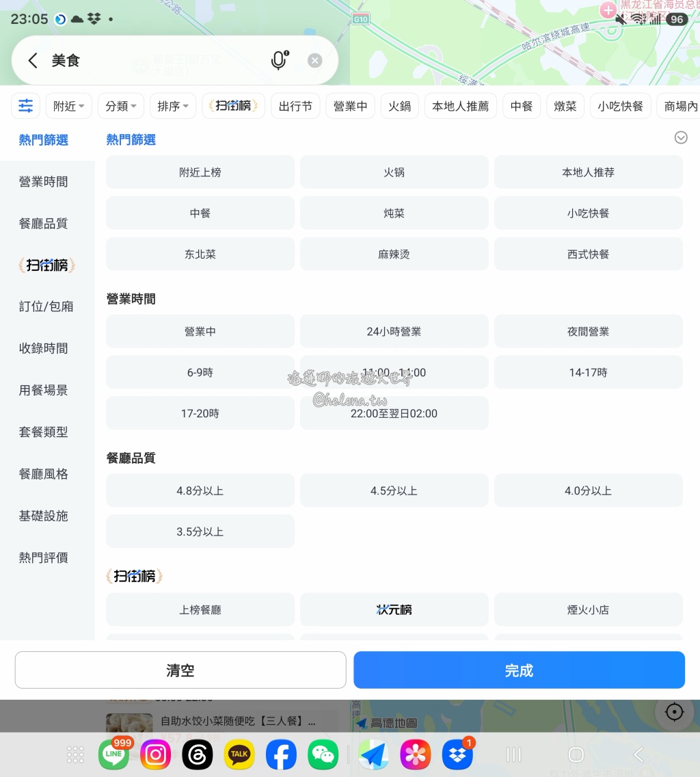Select the 4.8分以上 rating filter

click(200, 490)
